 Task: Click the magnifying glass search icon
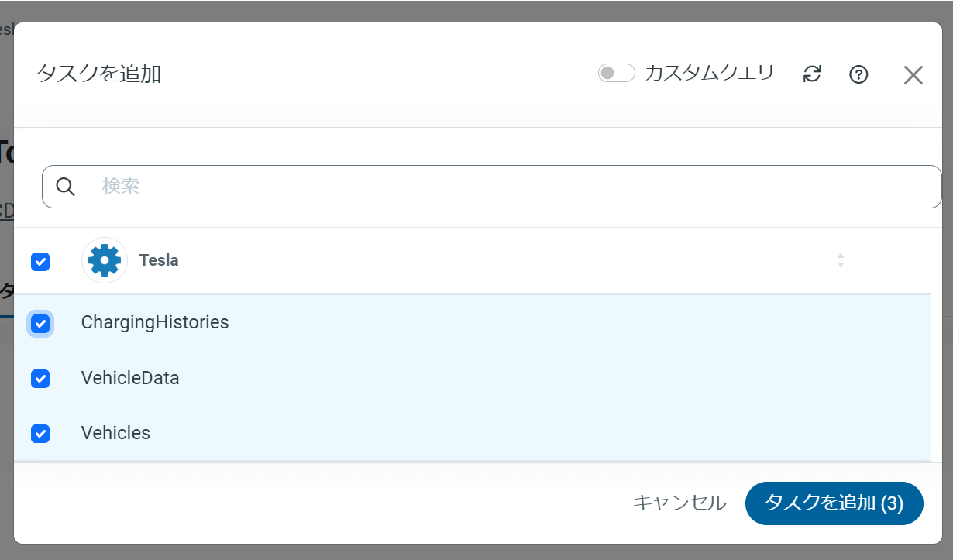tap(66, 187)
